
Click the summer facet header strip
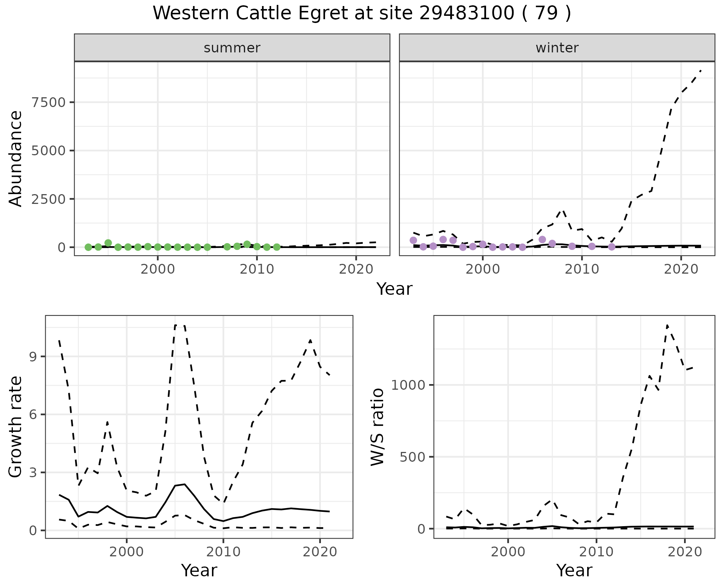click(232, 48)
